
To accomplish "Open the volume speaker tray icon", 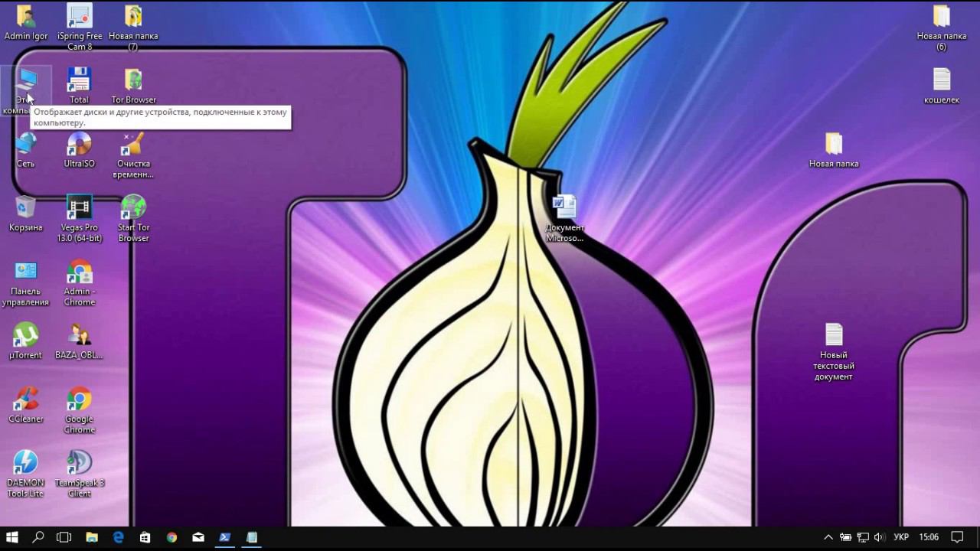I will [x=879, y=537].
